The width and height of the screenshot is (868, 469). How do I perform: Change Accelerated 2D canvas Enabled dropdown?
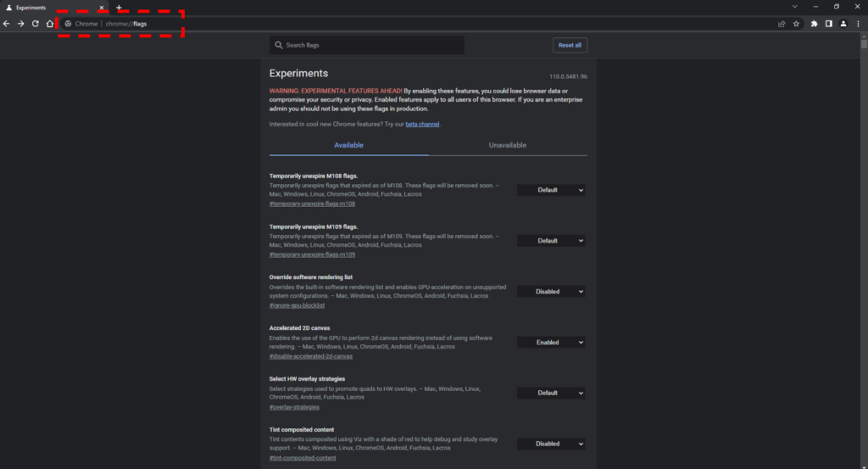coord(551,343)
